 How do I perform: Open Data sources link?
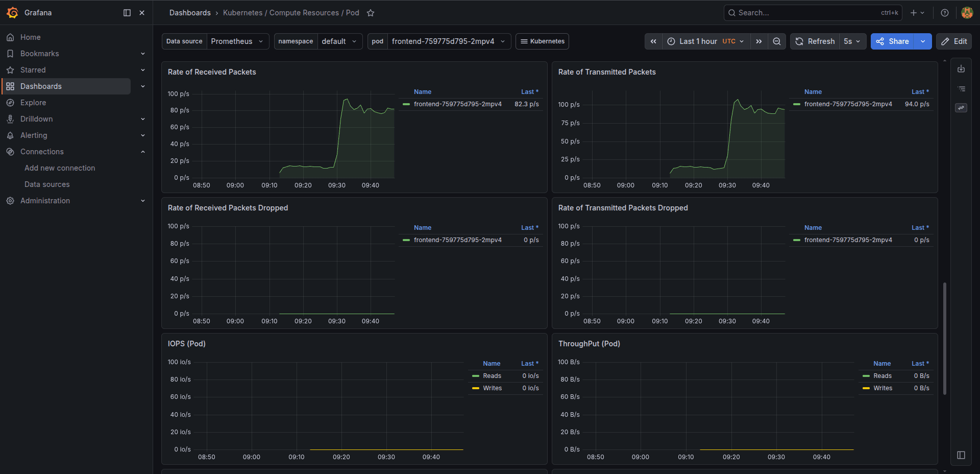tap(47, 184)
